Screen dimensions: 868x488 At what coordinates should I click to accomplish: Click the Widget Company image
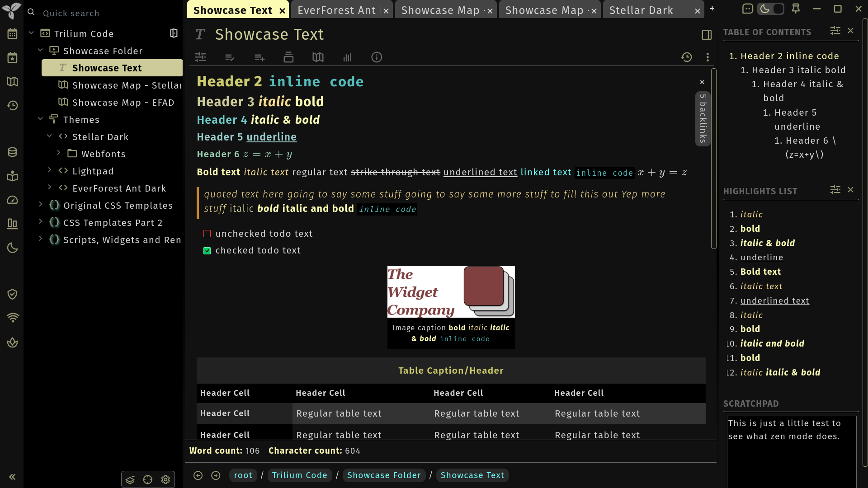coord(451,292)
